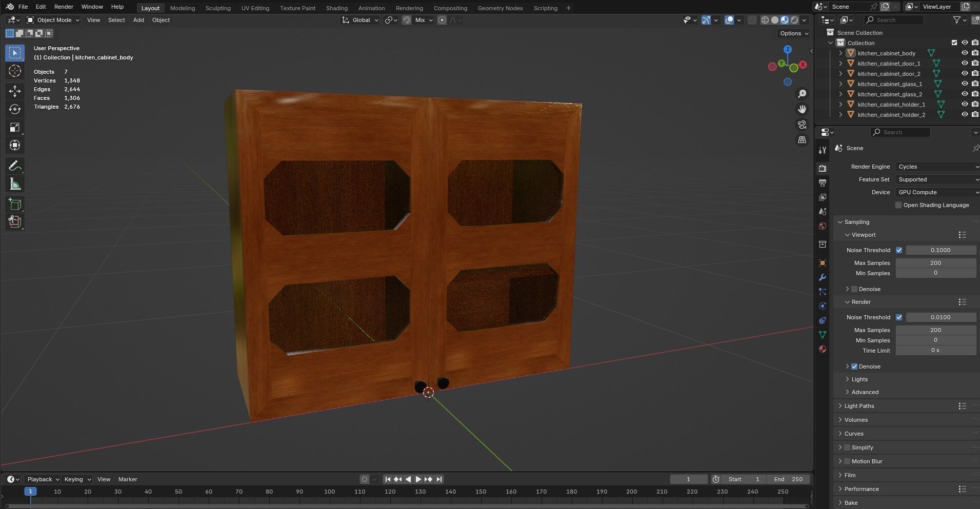Activate the Rotate tool
Image resolution: width=980 pixels, height=509 pixels.
point(15,109)
